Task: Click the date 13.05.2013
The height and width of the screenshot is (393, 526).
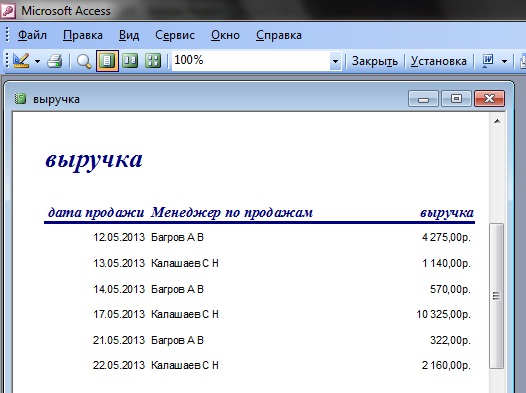Action: click(119, 263)
